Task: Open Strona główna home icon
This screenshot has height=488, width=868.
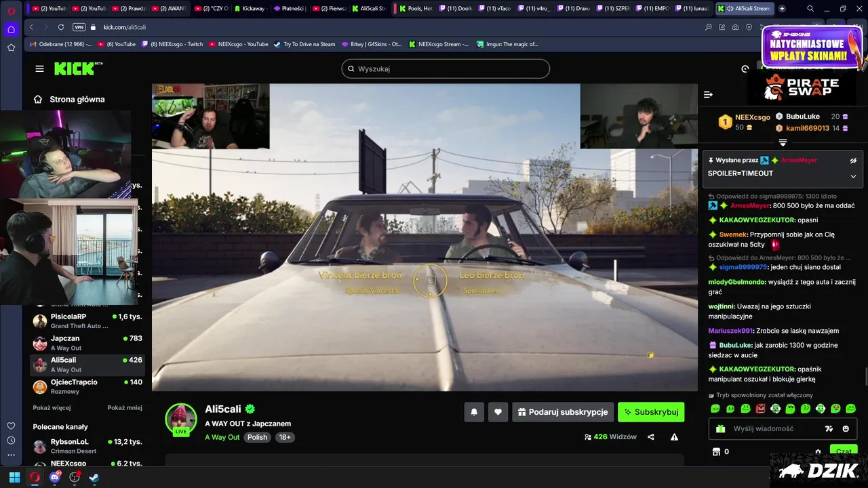Action: (x=38, y=99)
